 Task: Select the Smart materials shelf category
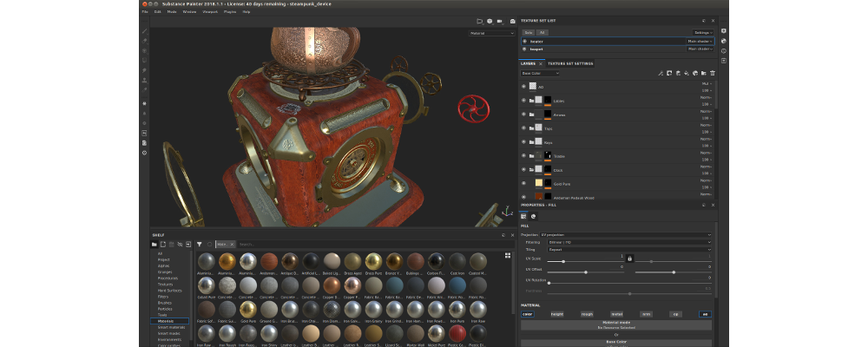click(x=169, y=326)
